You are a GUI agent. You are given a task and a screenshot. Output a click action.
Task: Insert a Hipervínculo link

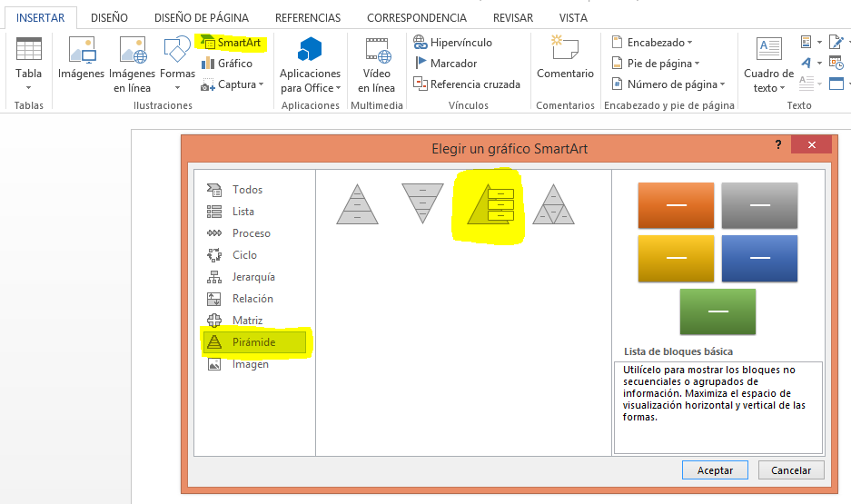tap(452, 43)
